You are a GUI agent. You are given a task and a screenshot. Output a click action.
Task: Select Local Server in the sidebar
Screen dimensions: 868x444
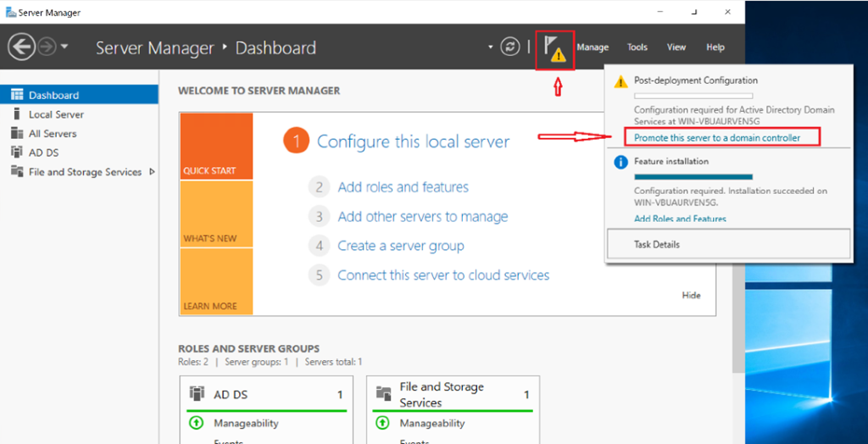[x=79, y=114]
